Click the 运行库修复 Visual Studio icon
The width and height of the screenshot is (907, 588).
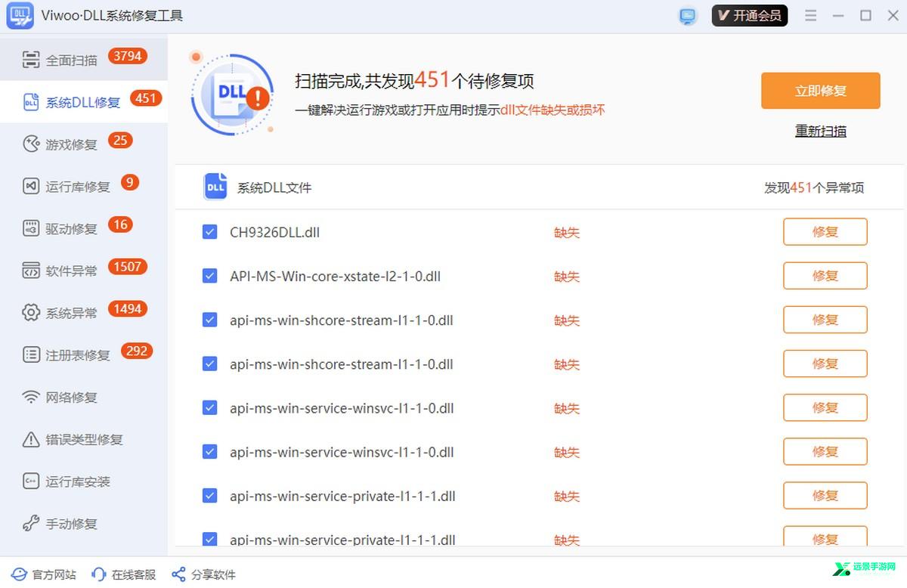tap(31, 187)
